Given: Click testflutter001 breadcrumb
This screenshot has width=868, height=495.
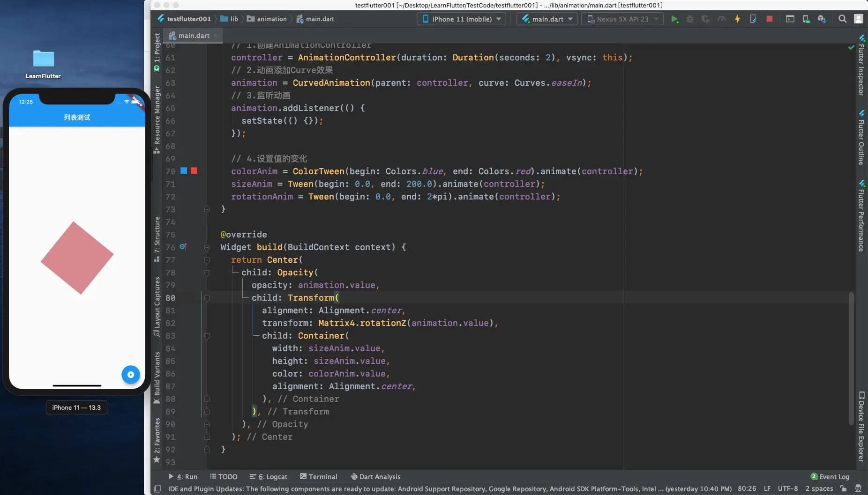Looking at the screenshot, I should point(184,19).
